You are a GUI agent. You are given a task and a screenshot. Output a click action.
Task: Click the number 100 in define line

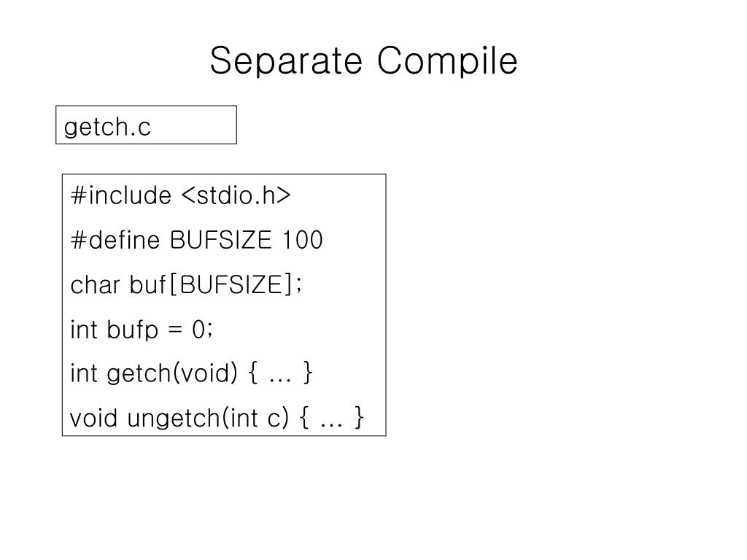coord(303,239)
